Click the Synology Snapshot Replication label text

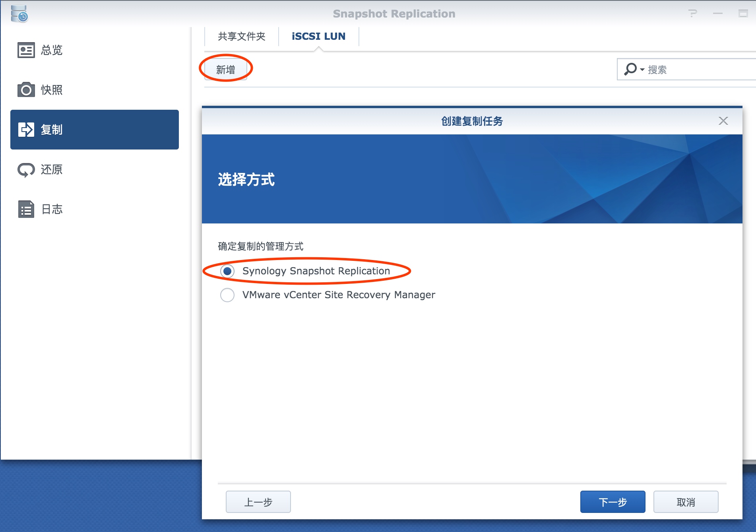[x=316, y=271]
